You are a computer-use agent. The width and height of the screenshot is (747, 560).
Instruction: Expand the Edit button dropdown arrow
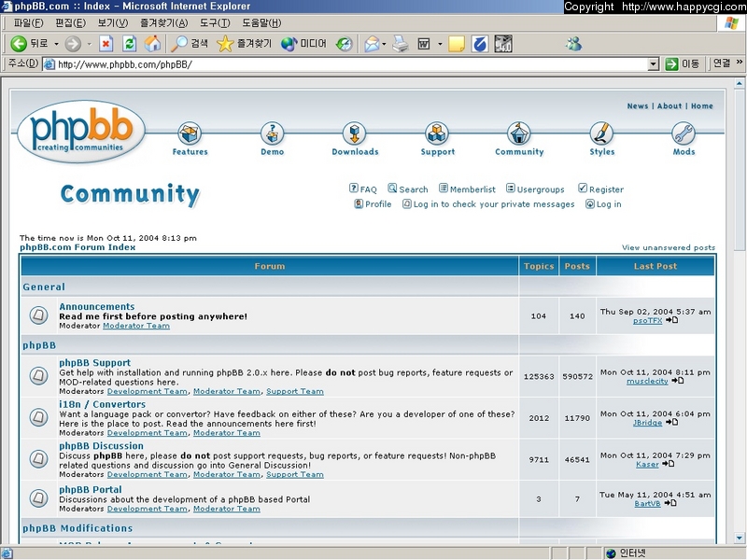[x=440, y=44]
